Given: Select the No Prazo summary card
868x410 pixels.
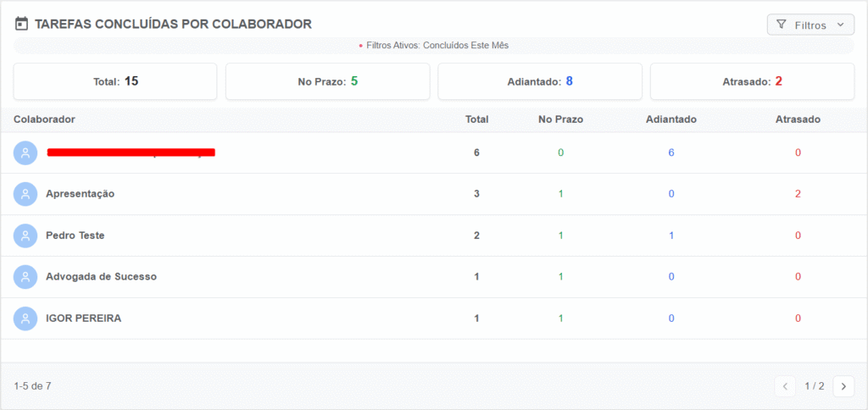Looking at the screenshot, I should pyautogui.click(x=328, y=81).
